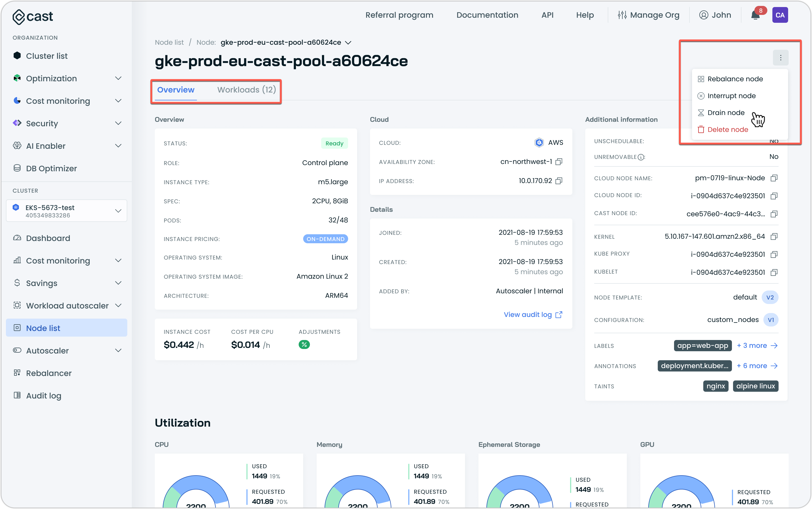Image resolution: width=812 pixels, height=509 pixels.
Task: Click the nginx taint chip
Action: pos(715,386)
